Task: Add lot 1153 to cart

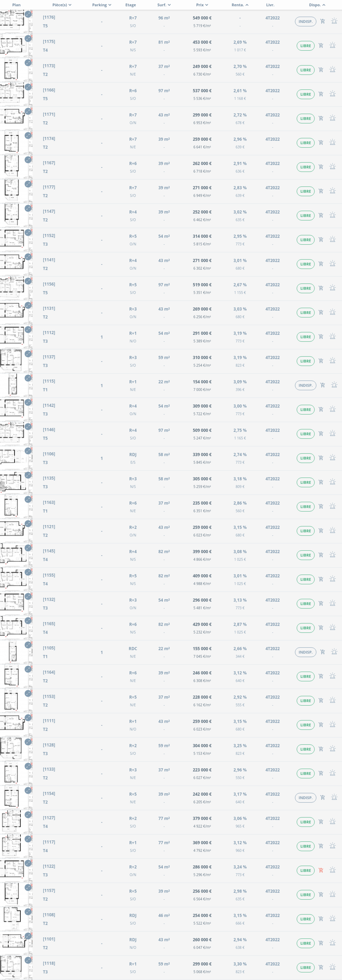Action: pyautogui.click(x=321, y=700)
